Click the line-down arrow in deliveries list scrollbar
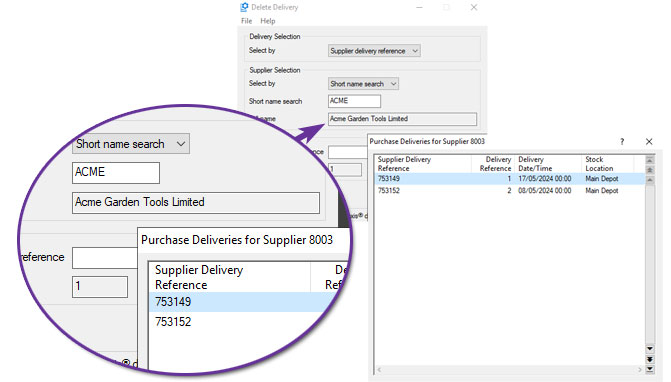 click(650, 349)
